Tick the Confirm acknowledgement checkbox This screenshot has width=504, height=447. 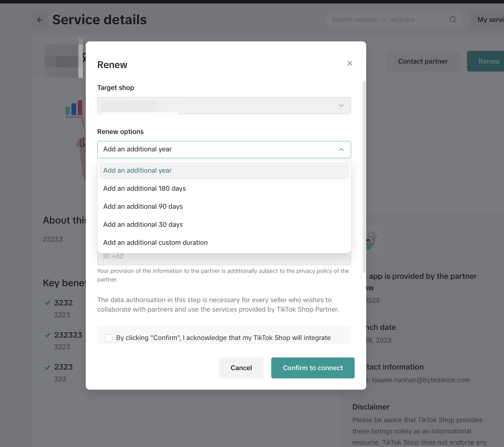(x=109, y=338)
